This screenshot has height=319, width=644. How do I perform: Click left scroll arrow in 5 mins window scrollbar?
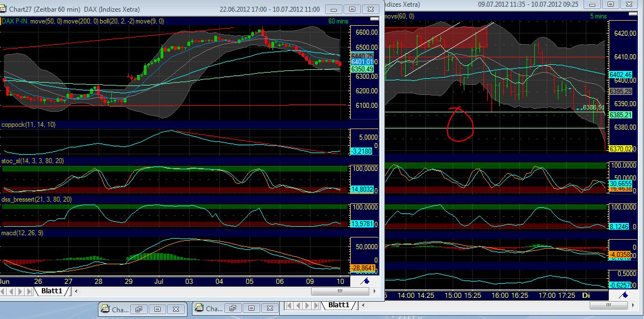[363, 305]
